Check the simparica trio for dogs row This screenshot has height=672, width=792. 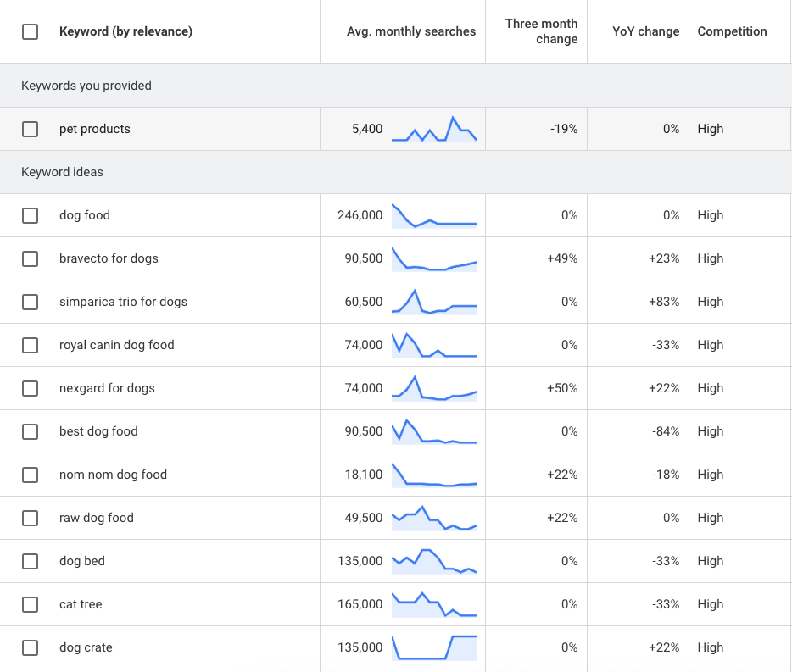coord(30,302)
